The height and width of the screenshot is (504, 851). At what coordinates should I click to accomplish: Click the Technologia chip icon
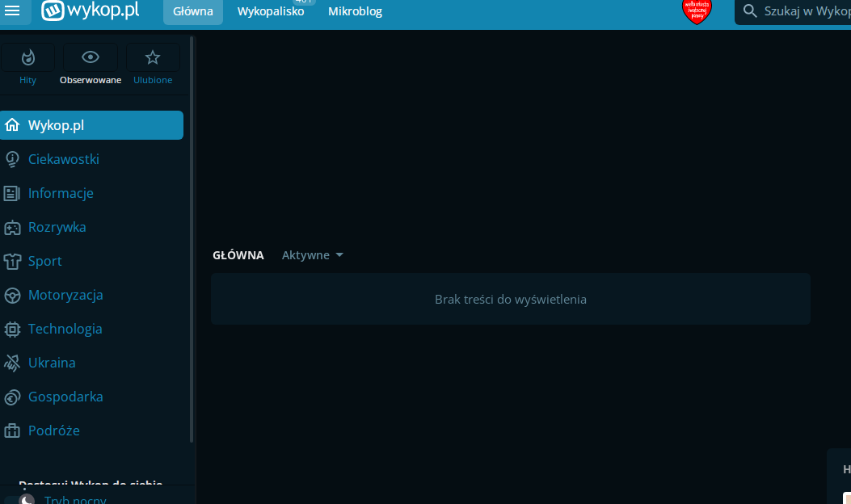tap(12, 329)
